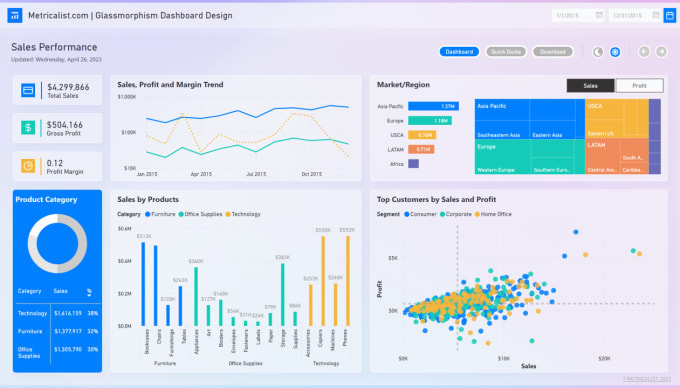This screenshot has width=680, height=388.
Task: Select the Technology row in category table
Action: pyautogui.click(x=57, y=313)
